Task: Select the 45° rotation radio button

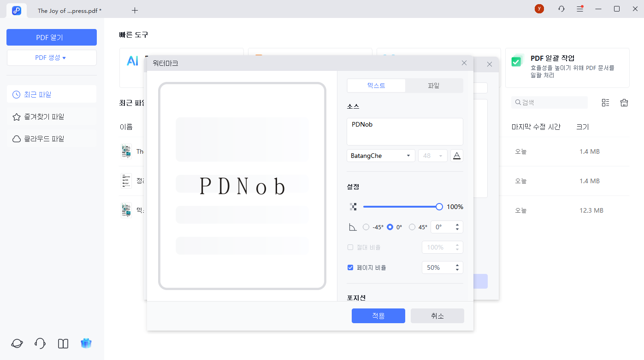Action: pos(412,227)
